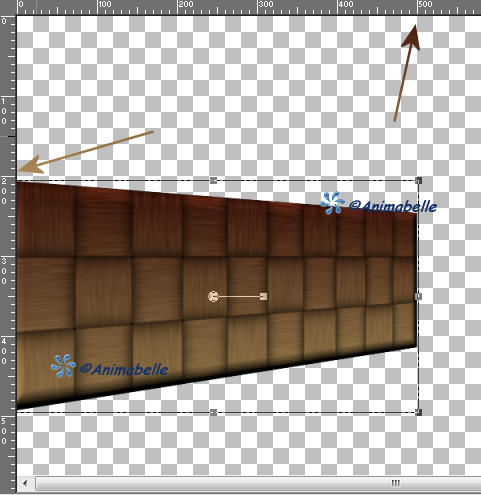481x495 pixels.
Task: Click the lower ©Animabelle watermark text
Action: [124, 369]
